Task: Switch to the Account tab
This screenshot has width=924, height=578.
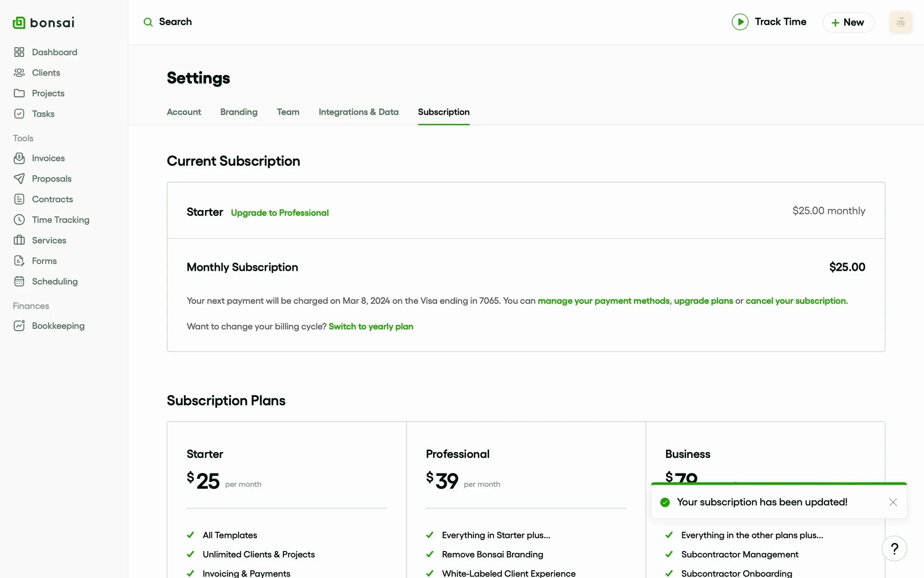Action: (184, 112)
